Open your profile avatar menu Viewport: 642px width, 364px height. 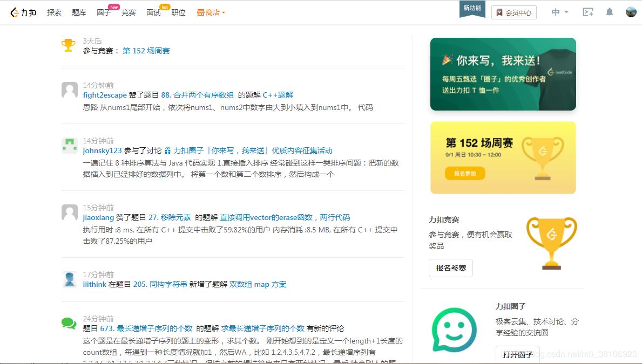[x=631, y=11]
